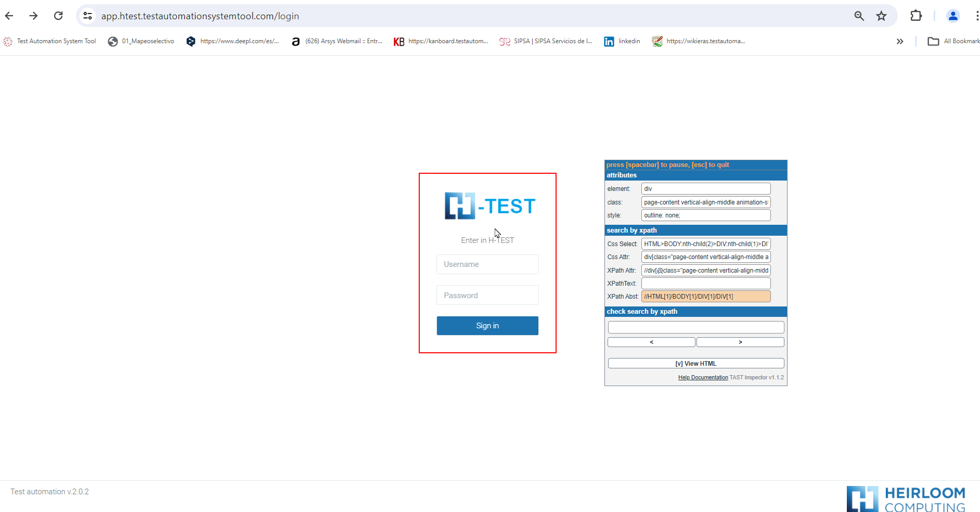980x512 pixels.
Task: Open Test Automation System Tool bookmark
Action: point(50,41)
